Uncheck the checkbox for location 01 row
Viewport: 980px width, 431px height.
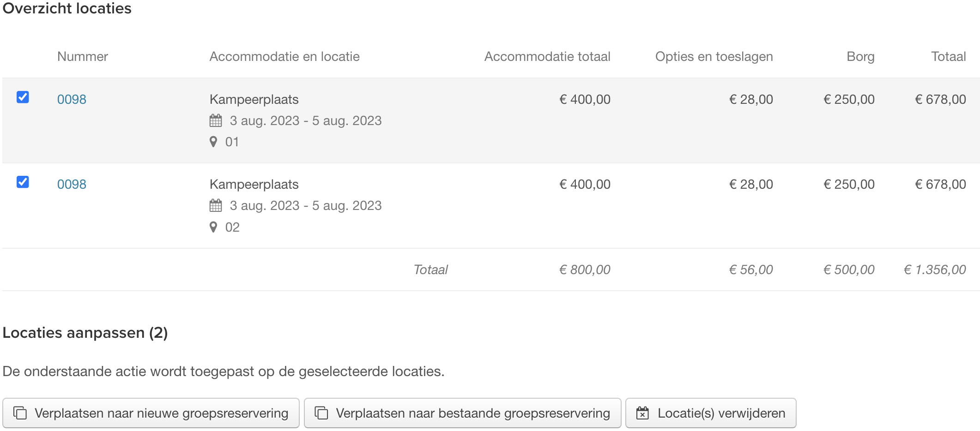pyautogui.click(x=23, y=97)
